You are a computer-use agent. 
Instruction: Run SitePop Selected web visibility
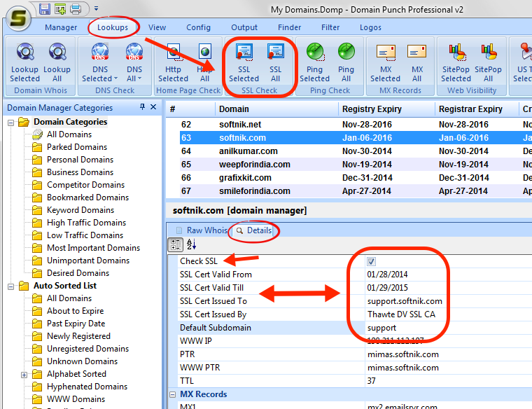(x=456, y=62)
